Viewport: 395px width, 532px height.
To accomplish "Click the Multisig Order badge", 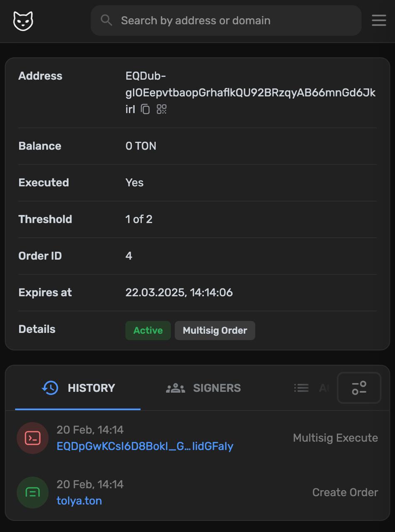I will [x=215, y=330].
